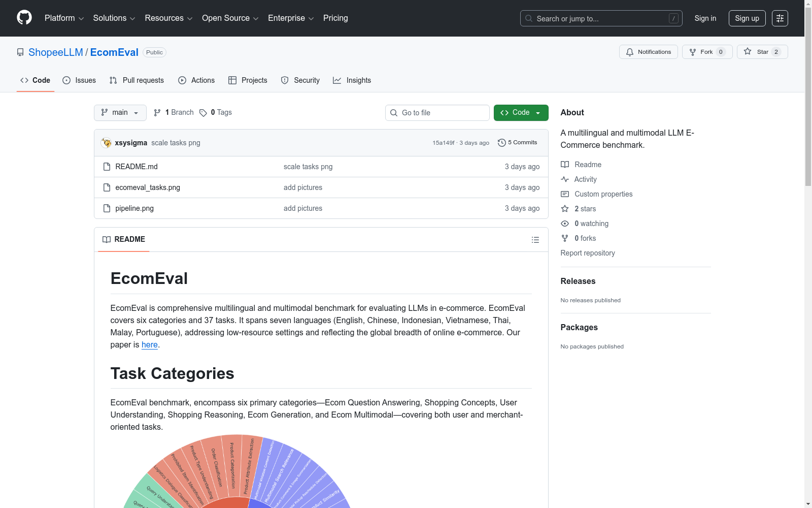Click the 'add pictures' message for pipeline.png
Image resolution: width=812 pixels, height=508 pixels.
coord(303,208)
